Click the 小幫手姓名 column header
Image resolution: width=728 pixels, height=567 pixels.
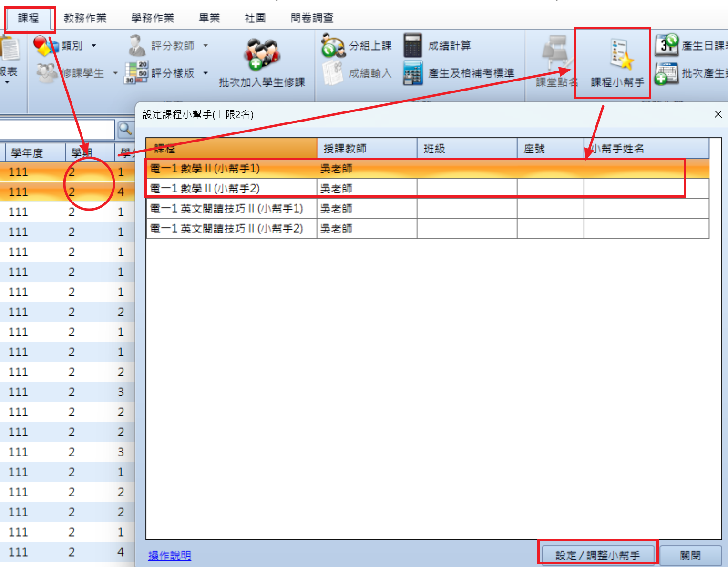(x=646, y=149)
